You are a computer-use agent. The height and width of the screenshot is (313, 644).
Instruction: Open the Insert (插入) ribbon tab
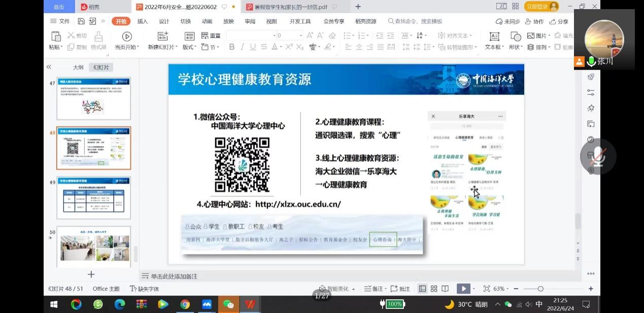tap(143, 21)
